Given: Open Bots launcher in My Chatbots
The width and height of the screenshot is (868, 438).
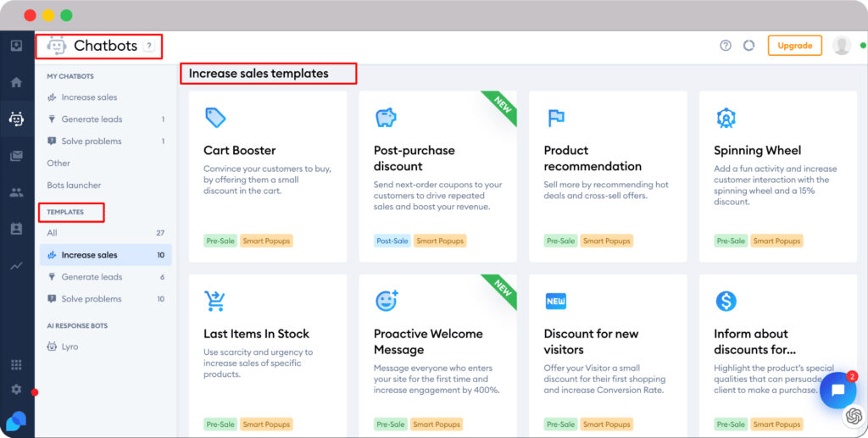Looking at the screenshot, I should coord(75,186).
